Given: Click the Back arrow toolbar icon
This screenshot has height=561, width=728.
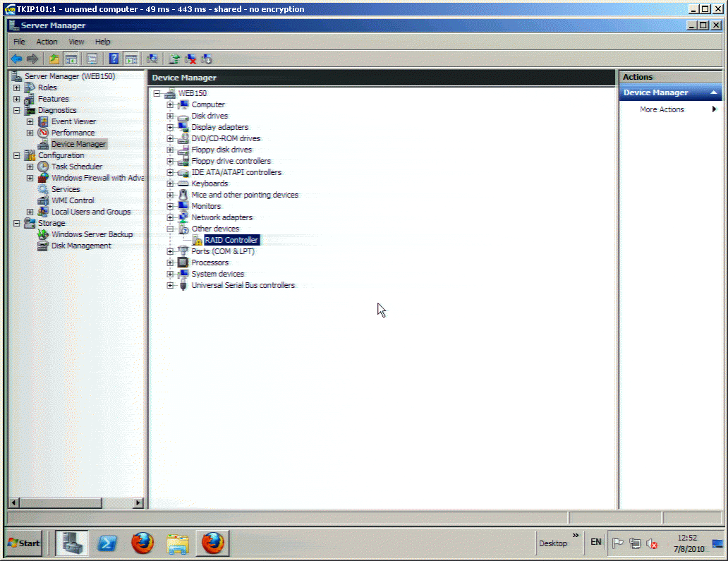Looking at the screenshot, I should coord(16,59).
